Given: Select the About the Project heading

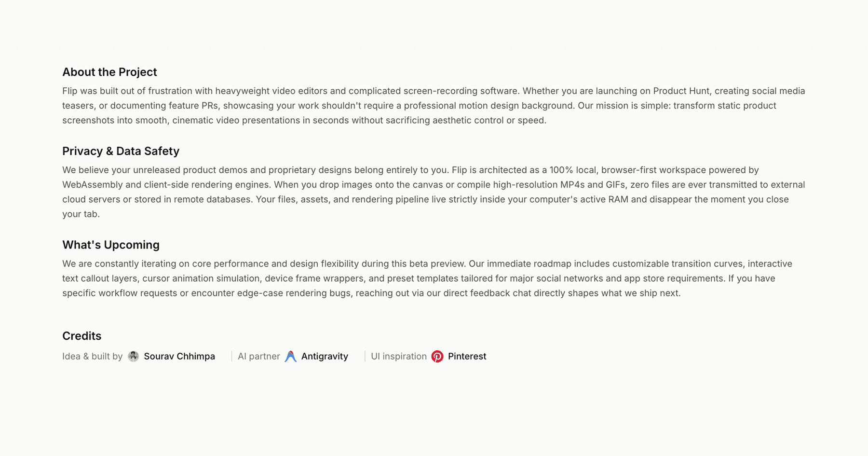Looking at the screenshot, I should 109,72.
